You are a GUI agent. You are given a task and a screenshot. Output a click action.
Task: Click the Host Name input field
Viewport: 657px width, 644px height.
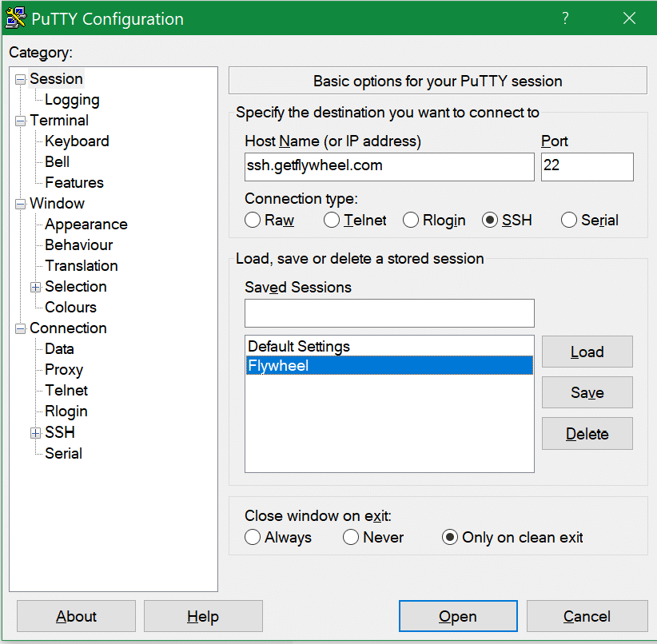[x=388, y=167]
